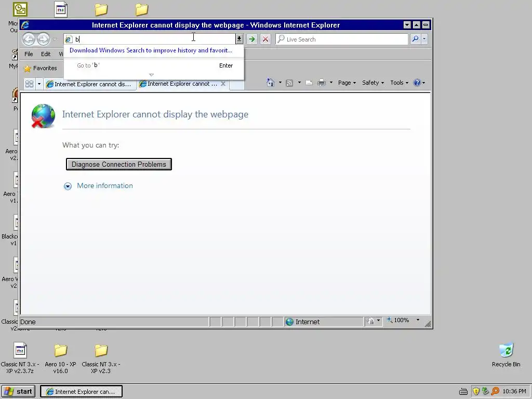Click the 100% zoom level button
The image size is (532, 399).
pyautogui.click(x=398, y=320)
